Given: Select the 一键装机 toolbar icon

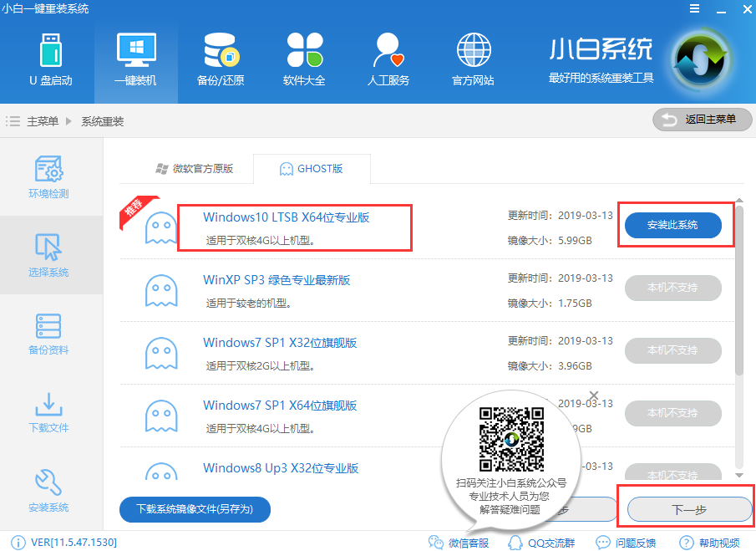Looking at the screenshot, I should [x=136, y=60].
